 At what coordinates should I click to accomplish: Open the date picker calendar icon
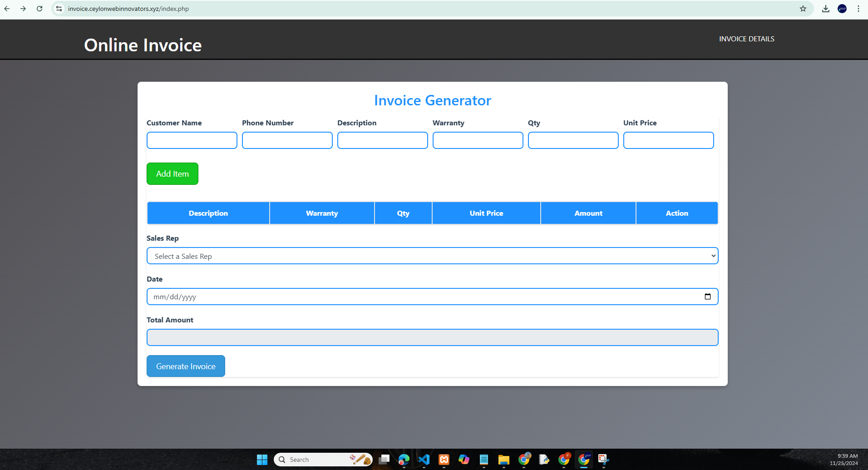point(707,297)
